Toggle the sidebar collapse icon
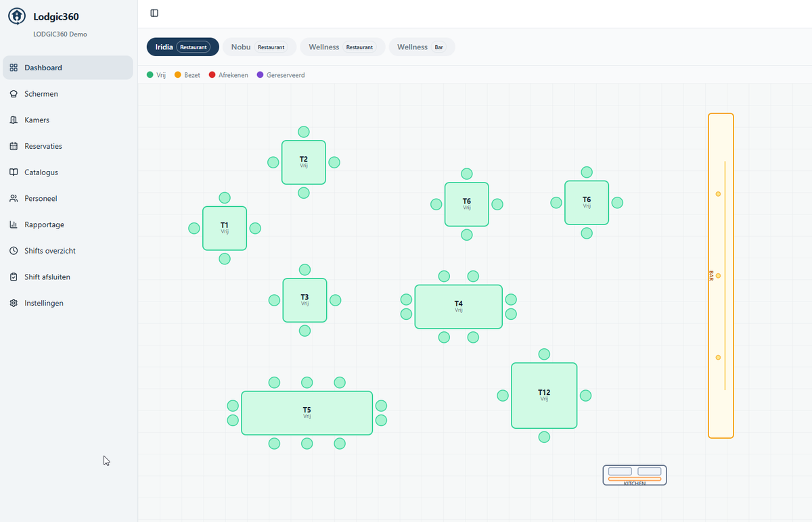The width and height of the screenshot is (812, 522). coord(154,13)
